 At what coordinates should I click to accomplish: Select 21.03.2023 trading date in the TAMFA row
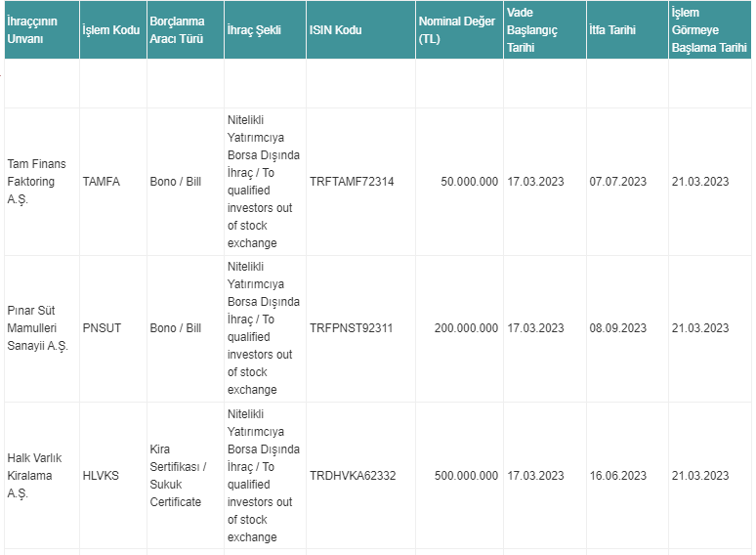point(700,182)
